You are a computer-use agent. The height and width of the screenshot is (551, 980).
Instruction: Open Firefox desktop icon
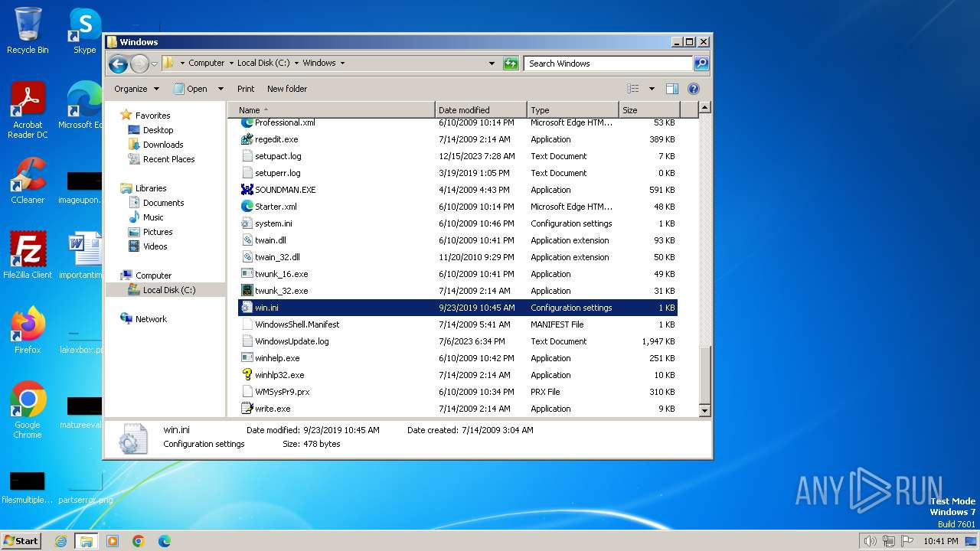28,330
